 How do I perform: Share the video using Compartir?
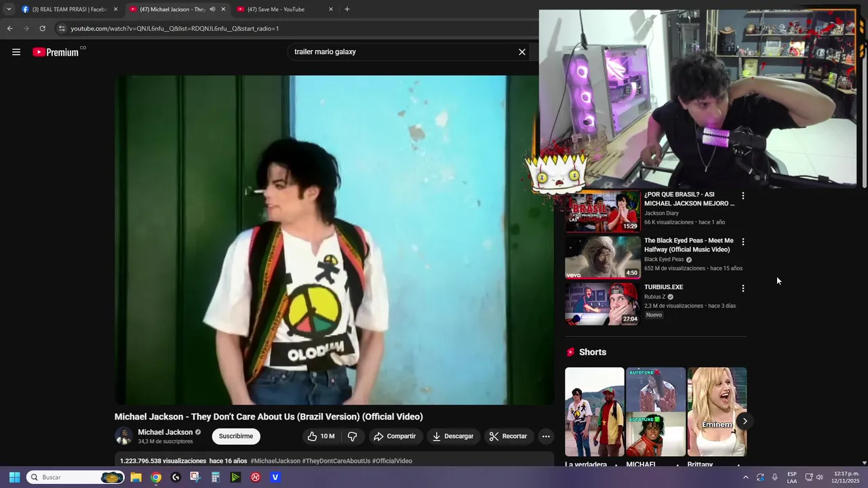pyautogui.click(x=395, y=436)
